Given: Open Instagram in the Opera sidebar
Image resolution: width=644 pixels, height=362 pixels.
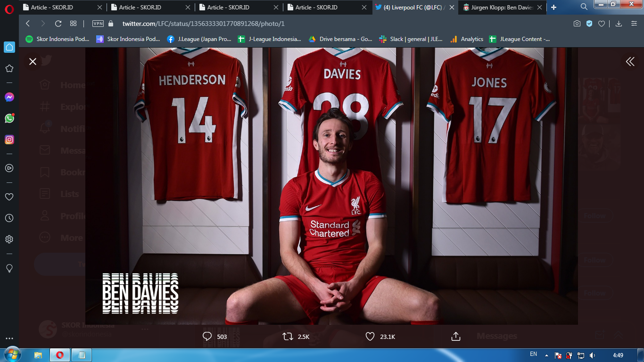Looking at the screenshot, I should pyautogui.click(x=9, y=140).
